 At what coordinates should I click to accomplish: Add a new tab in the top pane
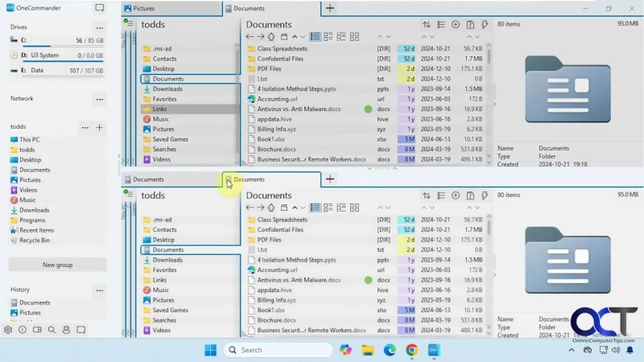(330, 9)
